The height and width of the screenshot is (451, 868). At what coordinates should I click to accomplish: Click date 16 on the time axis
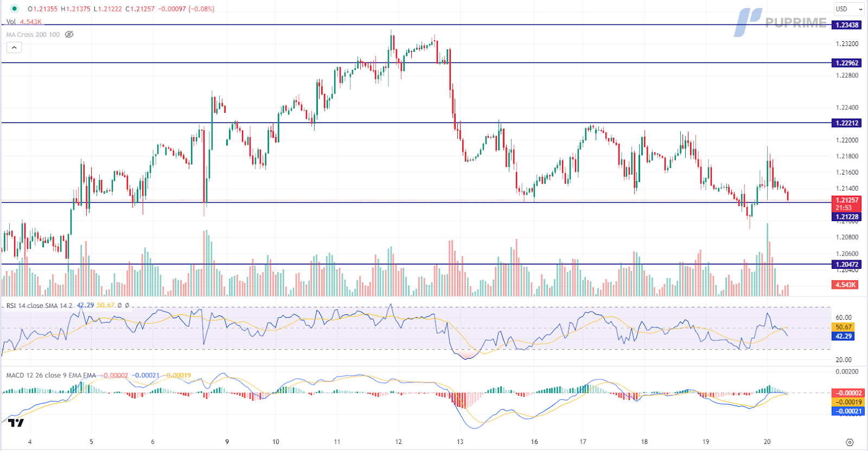pos(534,442)
